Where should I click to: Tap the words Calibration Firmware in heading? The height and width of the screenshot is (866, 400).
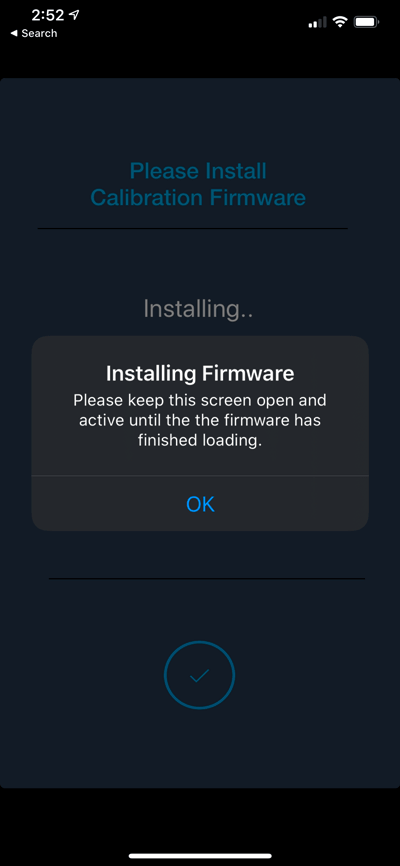point(198,197)
